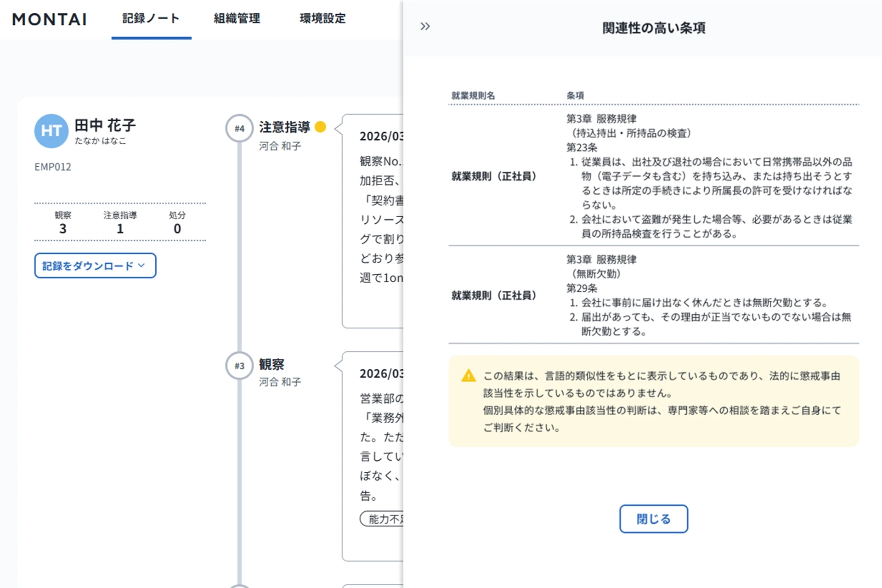Open the 環境設定 tab

click(x=322, y=19)
